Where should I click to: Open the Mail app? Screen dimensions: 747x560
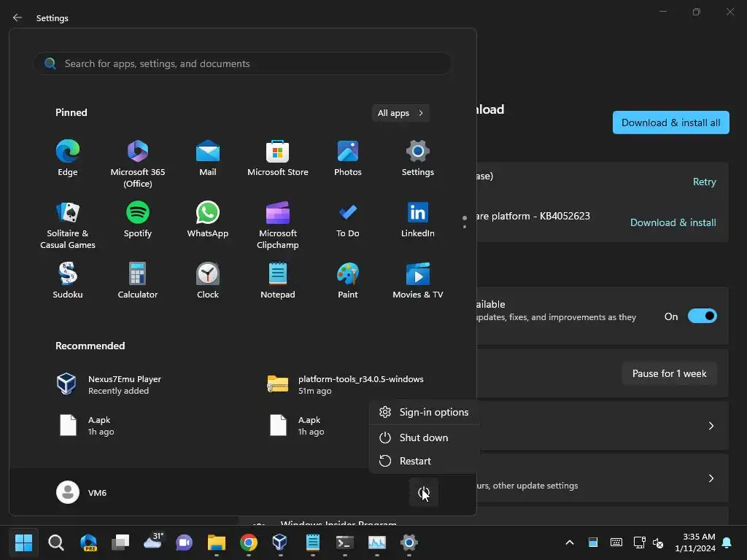(208, 158)
